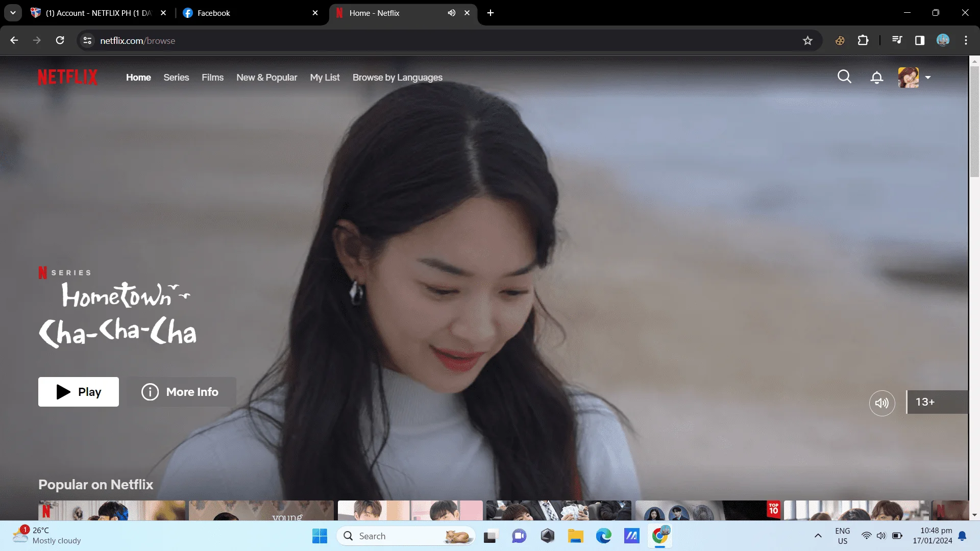Open the Top 10 badge thumbnail

tap(708, 510)
